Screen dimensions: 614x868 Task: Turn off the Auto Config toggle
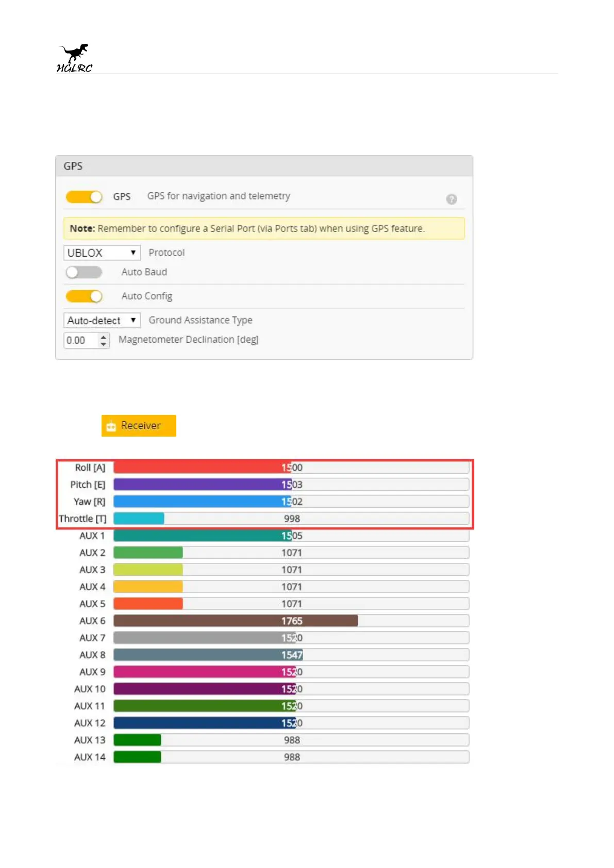coord(84,296)
